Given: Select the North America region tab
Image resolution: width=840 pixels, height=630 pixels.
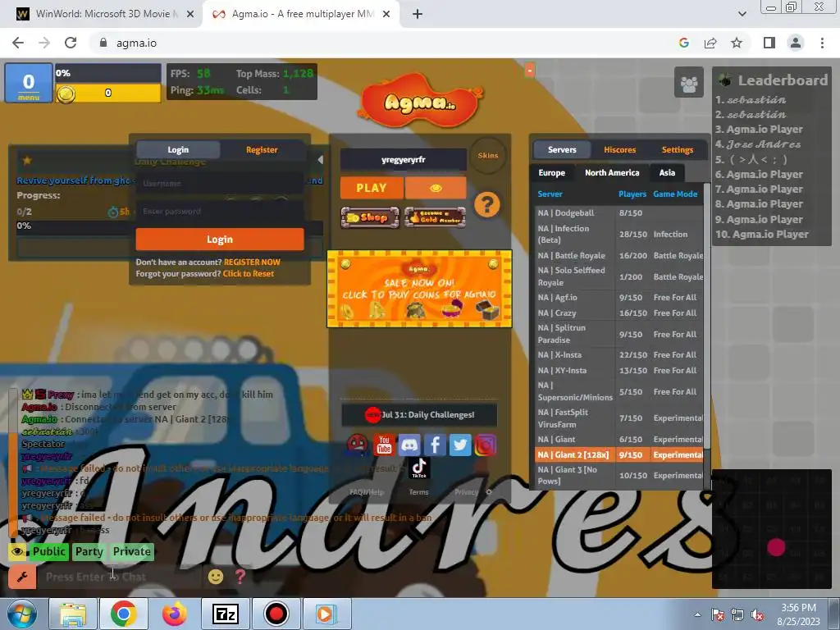Looking at the screenshot, I should 612,173.
